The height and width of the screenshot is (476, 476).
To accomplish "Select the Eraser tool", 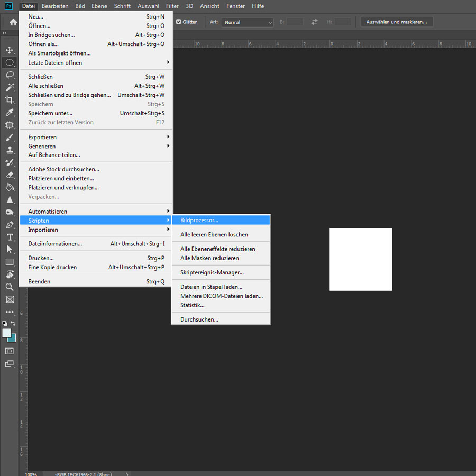I will click(10, 175).
